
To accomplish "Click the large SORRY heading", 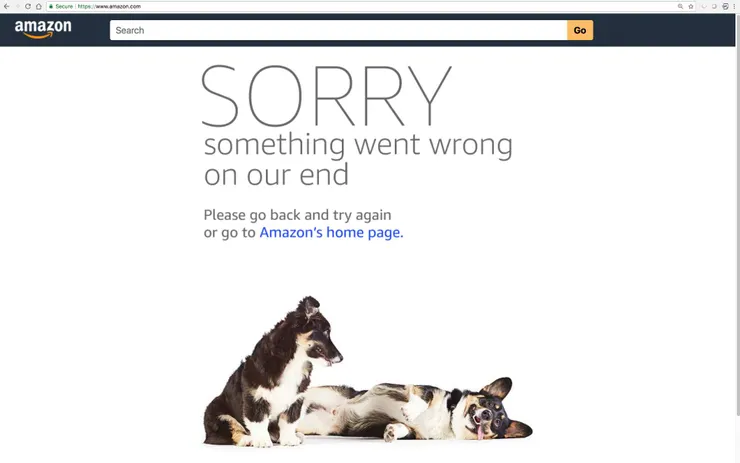I will click(x=327, y=96).
